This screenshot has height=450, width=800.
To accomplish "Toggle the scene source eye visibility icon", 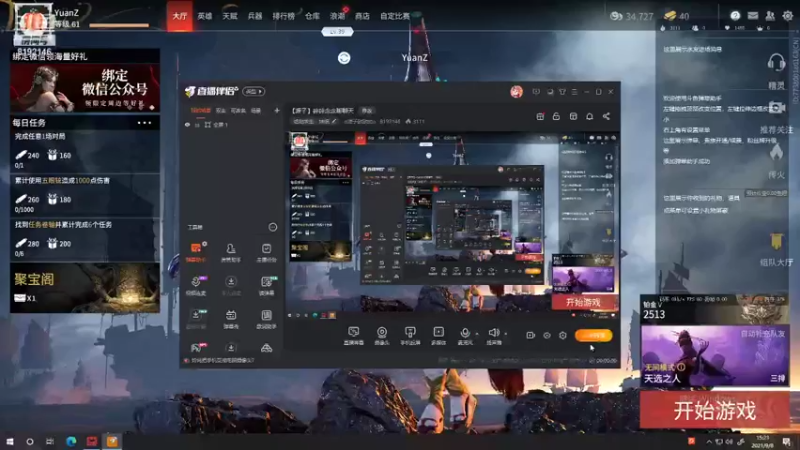I will 187,124.
